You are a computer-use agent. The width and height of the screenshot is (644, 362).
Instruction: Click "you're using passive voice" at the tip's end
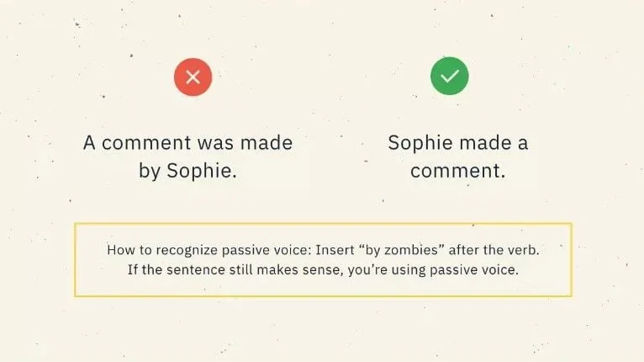[438, 270]
